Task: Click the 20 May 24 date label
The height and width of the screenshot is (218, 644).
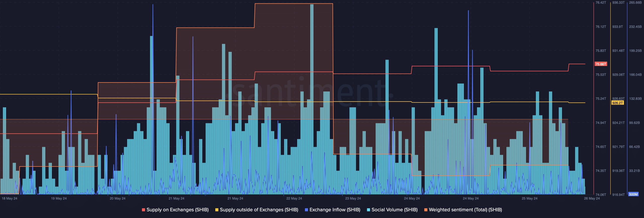Action: point(117,198)
